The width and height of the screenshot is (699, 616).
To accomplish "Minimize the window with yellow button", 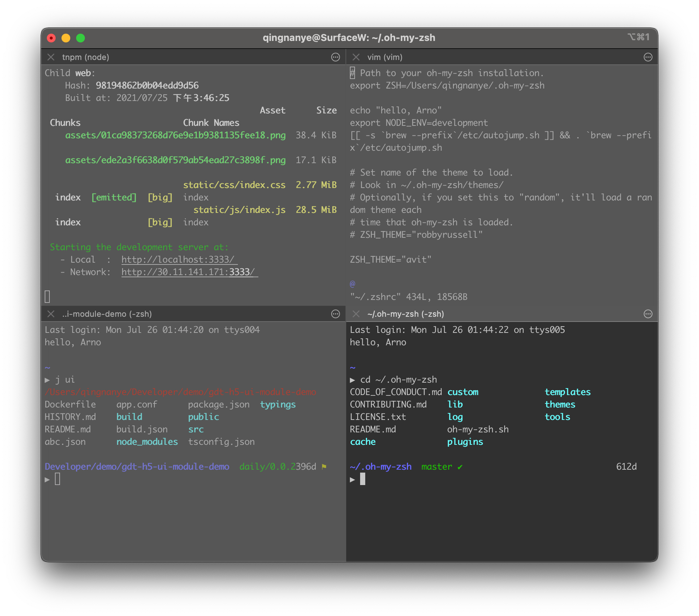I will point(66,38).
